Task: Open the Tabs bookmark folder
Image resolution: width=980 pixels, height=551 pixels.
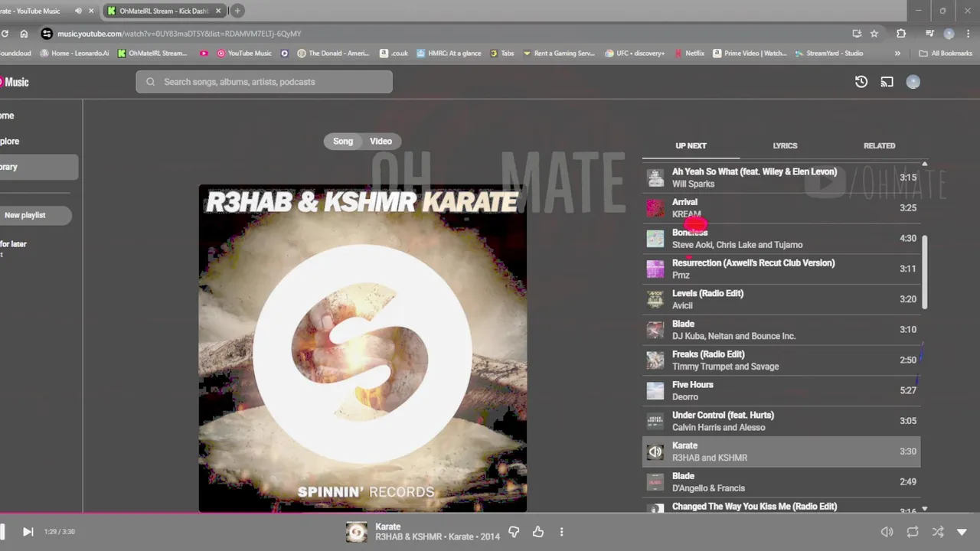Action: point(501,54)
